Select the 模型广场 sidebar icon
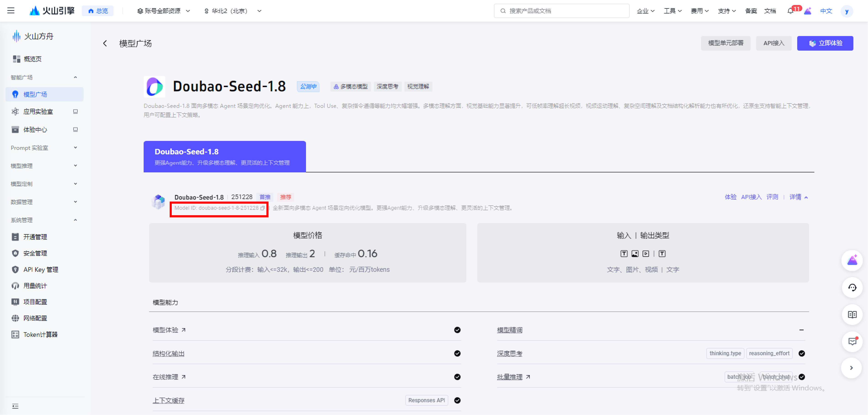 16,94
